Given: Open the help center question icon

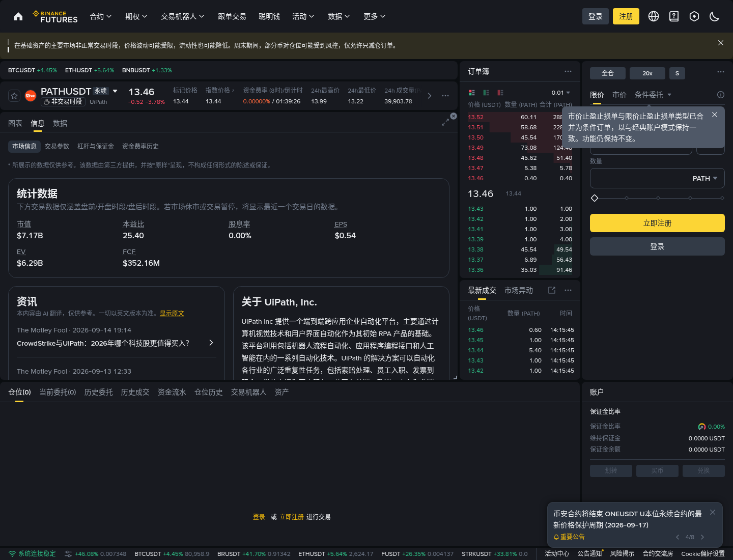Looking at the screenshot, I should point(674,16).
